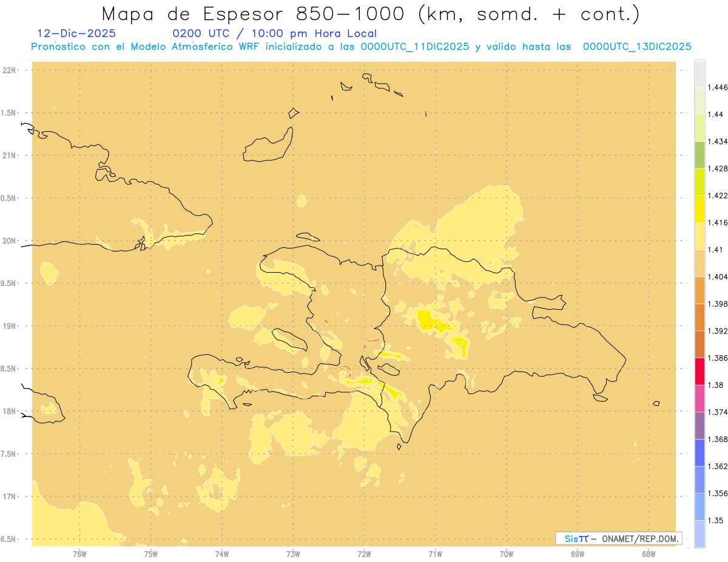The image size is (728, 562).
Task: Click the "19N" latitude label
Action: [x=10, y=326]
